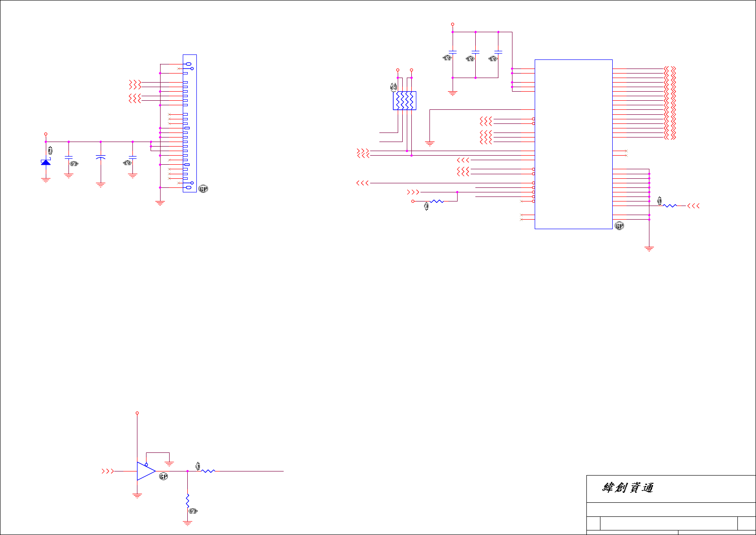Select ground symbol below the buffer triangle
Screen dimensions: 756x535
[137, 496]
